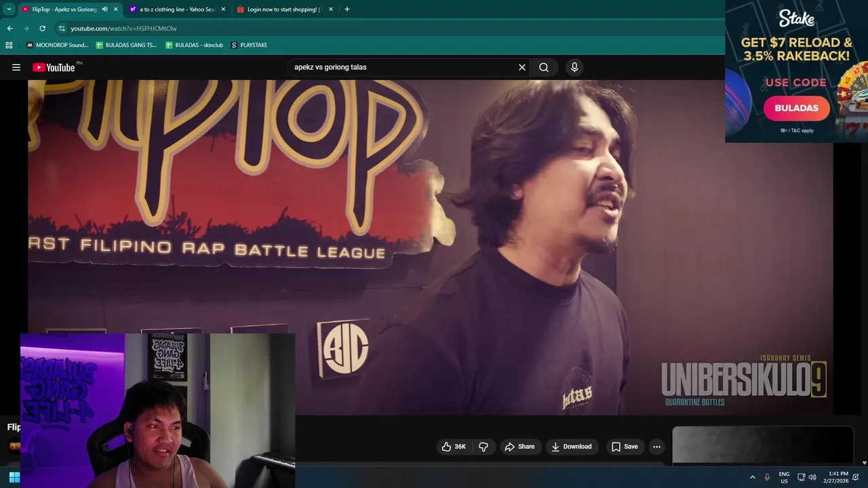868x488 pixels.
Task: Switch the ENG US input language
Action: [x=784, y=477]
